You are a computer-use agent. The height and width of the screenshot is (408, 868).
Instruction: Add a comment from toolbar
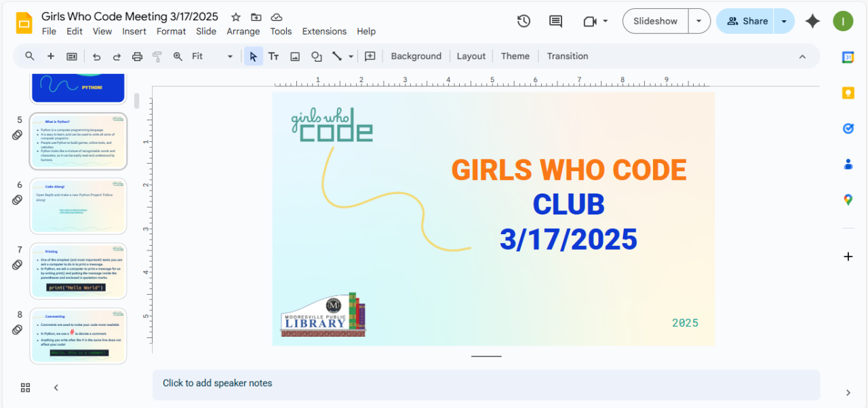point(370,56)
